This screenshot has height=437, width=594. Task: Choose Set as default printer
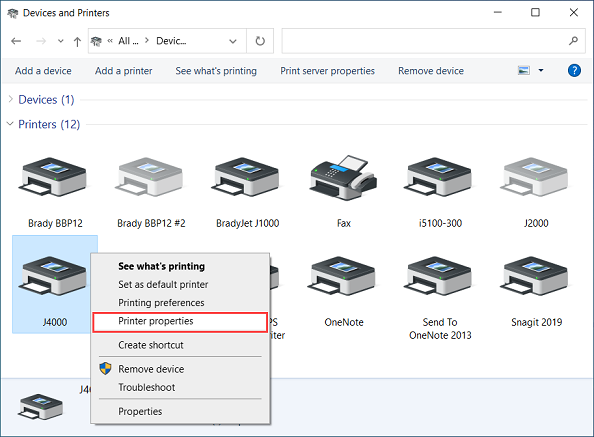pos(163,284)
